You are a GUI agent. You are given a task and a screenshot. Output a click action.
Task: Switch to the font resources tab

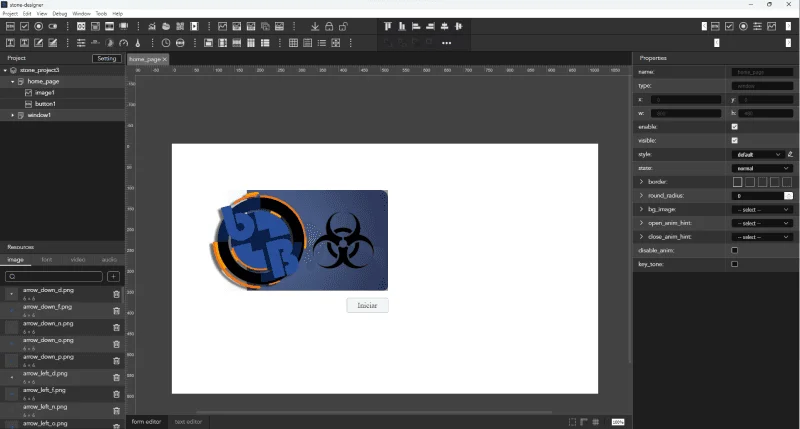46,260
